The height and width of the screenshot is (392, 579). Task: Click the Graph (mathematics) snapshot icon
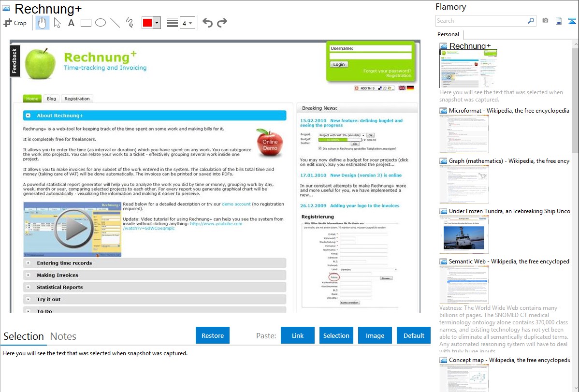[443, 161]
